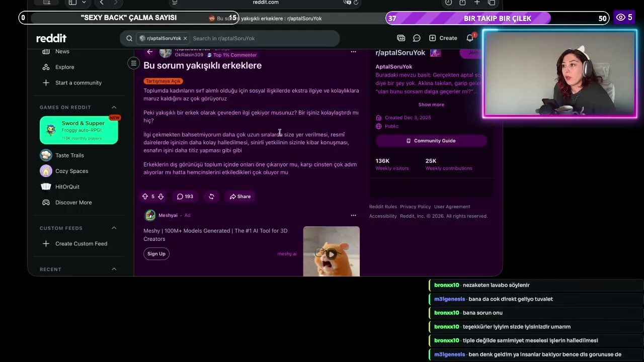The height and width of the screenshot is (362, 644).
Task: Click the search magnifier icon
Action: pyautogui.click(x=129, y=38)
